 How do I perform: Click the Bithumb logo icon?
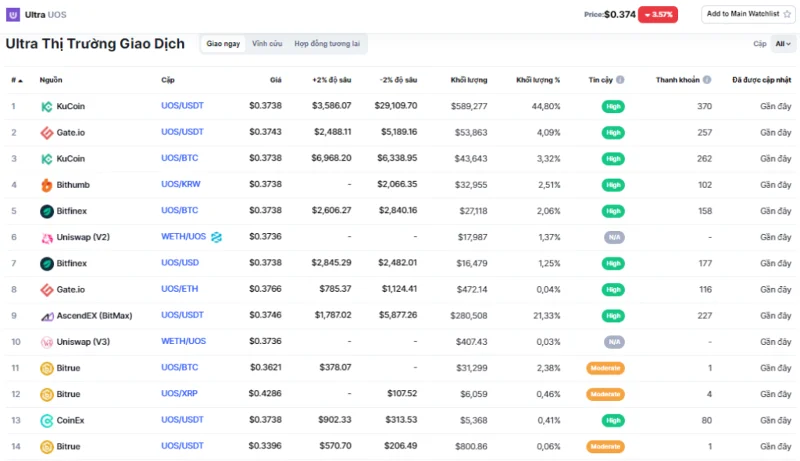coord(46,185)
